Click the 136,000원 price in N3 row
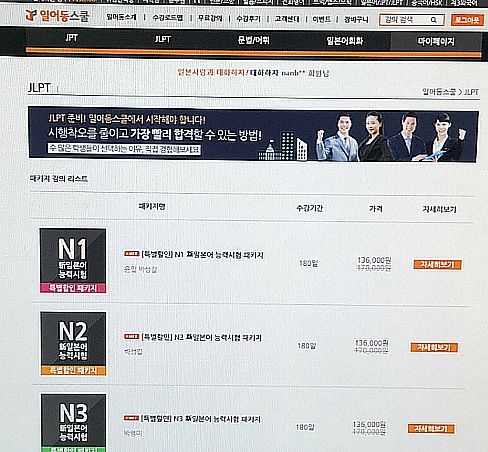 (x=369, y=424)
